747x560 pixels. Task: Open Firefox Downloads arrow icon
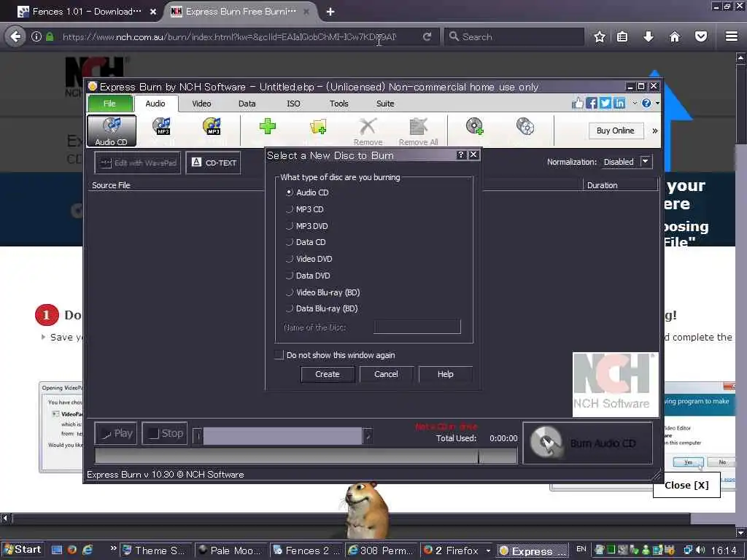tap(649, 36)
